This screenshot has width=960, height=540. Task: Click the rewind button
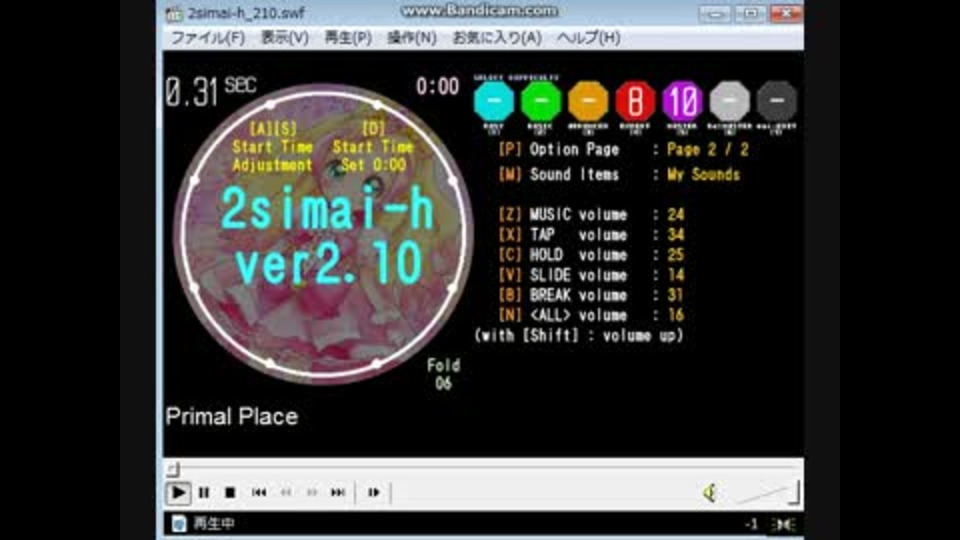click(286, 492)
